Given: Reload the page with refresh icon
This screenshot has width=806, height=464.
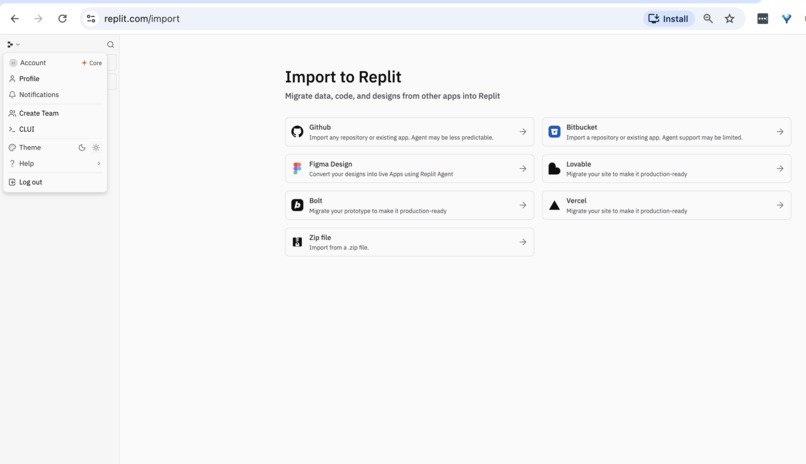Looking at the screenshot, I should pyautogui.click(x=62, y=18).
